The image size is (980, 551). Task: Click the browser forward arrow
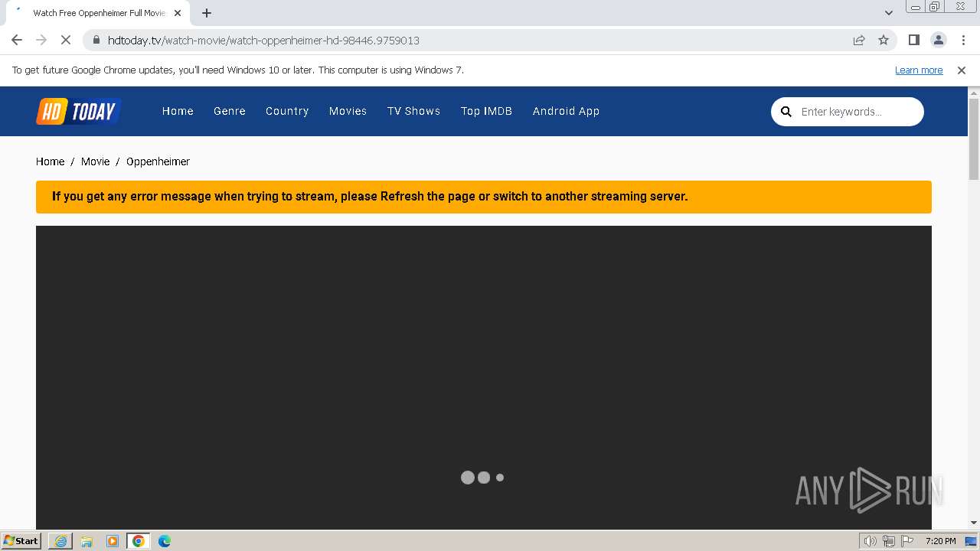(x=41, y=40)
